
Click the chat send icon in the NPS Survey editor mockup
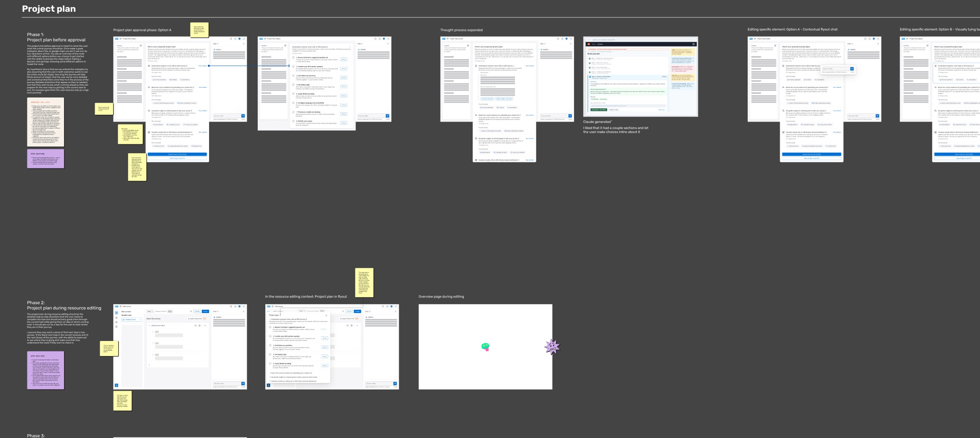tap(243, 384)
